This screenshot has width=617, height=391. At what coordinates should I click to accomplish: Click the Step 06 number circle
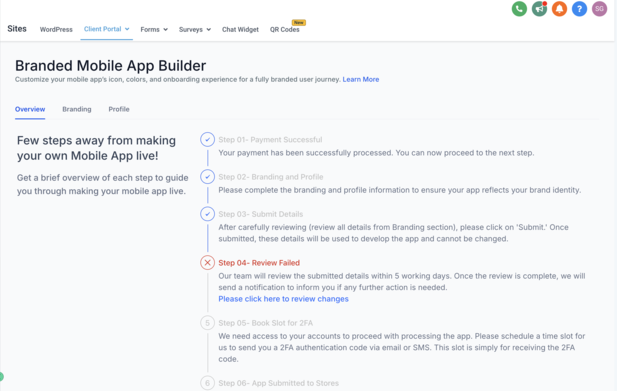point(207,383)
